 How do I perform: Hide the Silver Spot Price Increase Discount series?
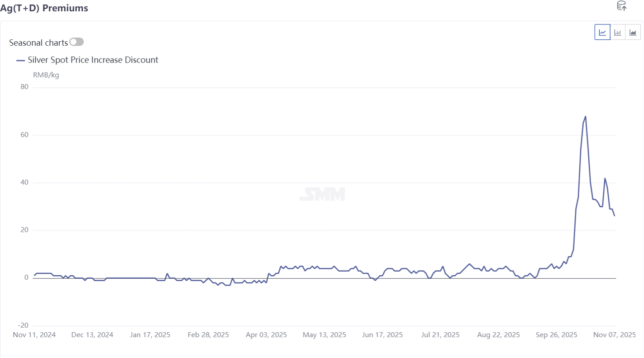93,60
